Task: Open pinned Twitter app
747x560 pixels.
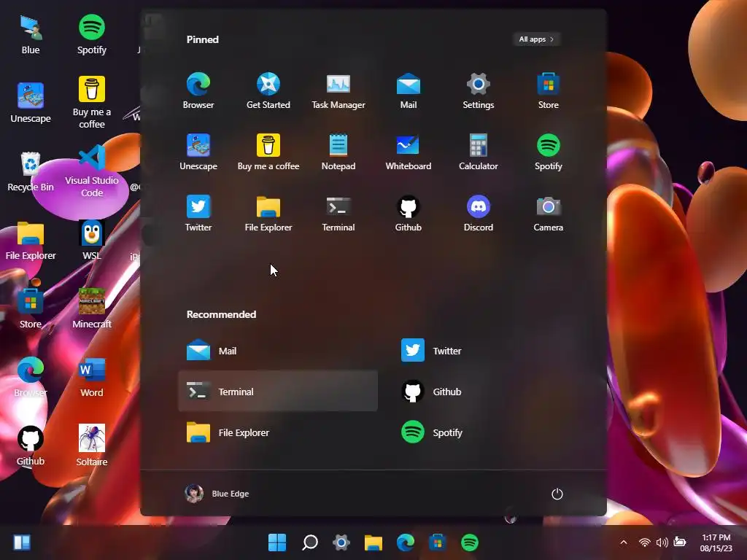Action: tap(198, 214)
